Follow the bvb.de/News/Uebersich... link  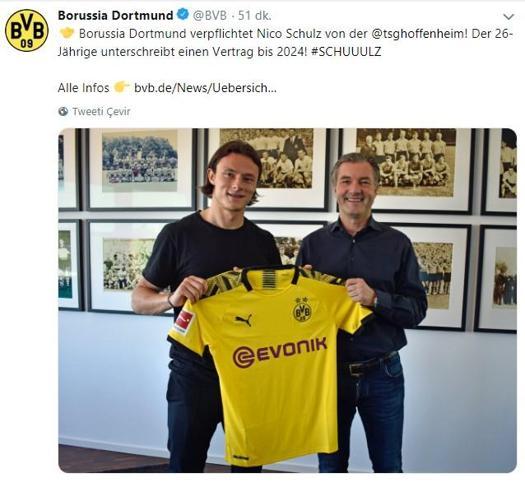205,88
